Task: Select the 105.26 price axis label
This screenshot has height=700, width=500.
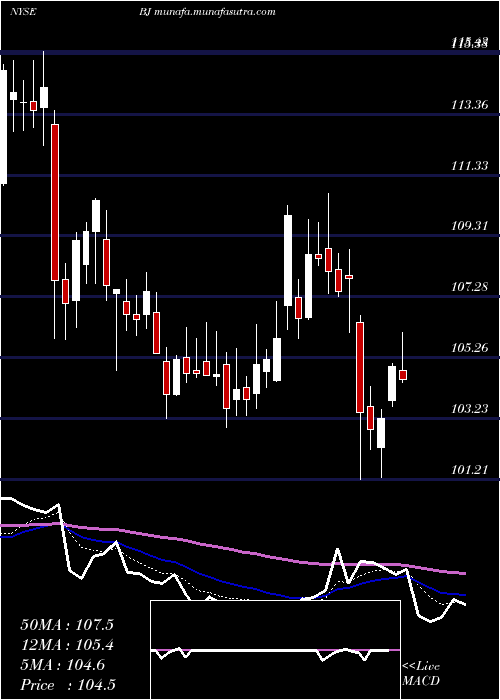Action: click(x=470, y=348)
